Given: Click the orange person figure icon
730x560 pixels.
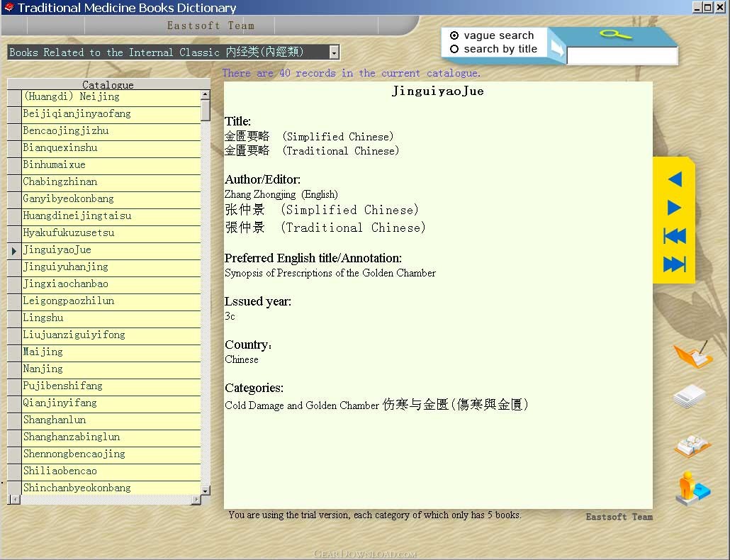Looking at the screenshot, I should click(x=691, y=488).
